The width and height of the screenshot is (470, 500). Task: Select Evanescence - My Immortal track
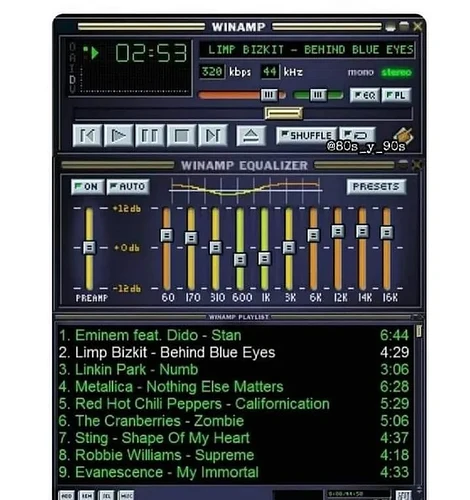[234, 472]
